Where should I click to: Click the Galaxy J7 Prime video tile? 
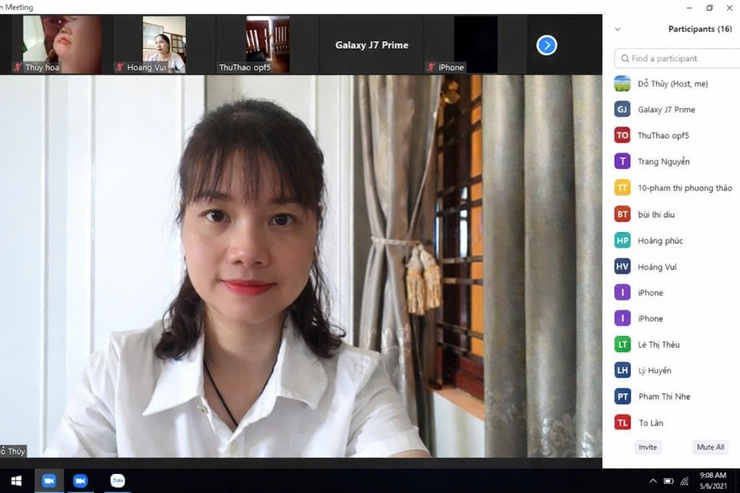pyautogui.click(x=371, y=45)
